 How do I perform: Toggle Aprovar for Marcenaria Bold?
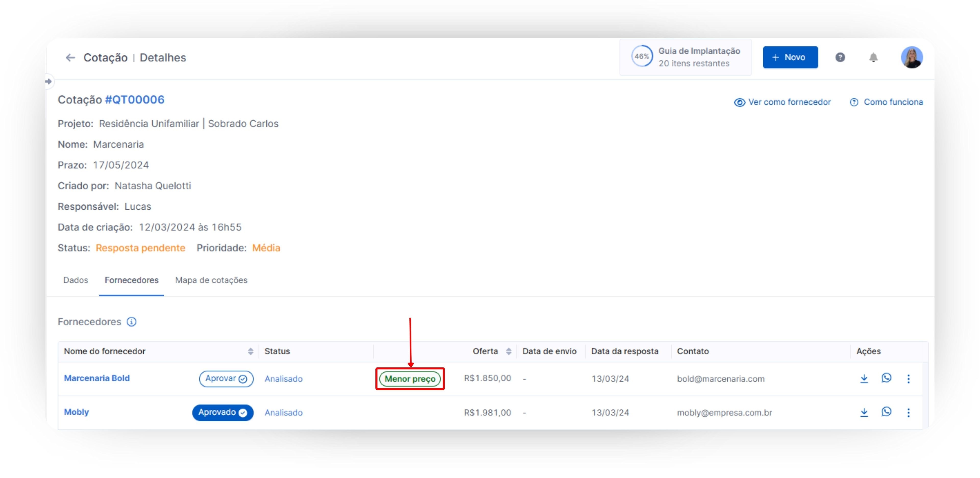coord(226,379)
